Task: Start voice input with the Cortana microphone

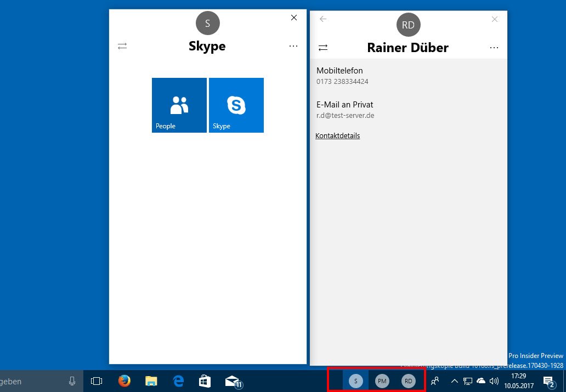Action: tap(72, 380)
